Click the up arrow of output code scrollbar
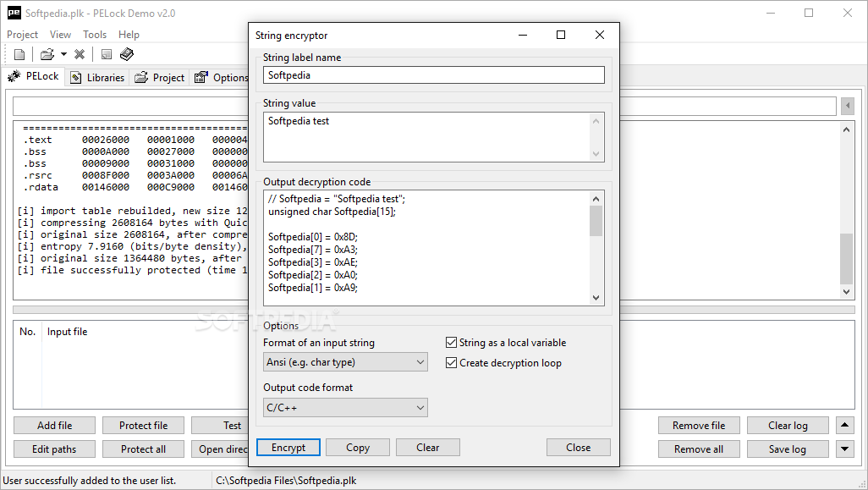868x490 pixels. [596, 199]
